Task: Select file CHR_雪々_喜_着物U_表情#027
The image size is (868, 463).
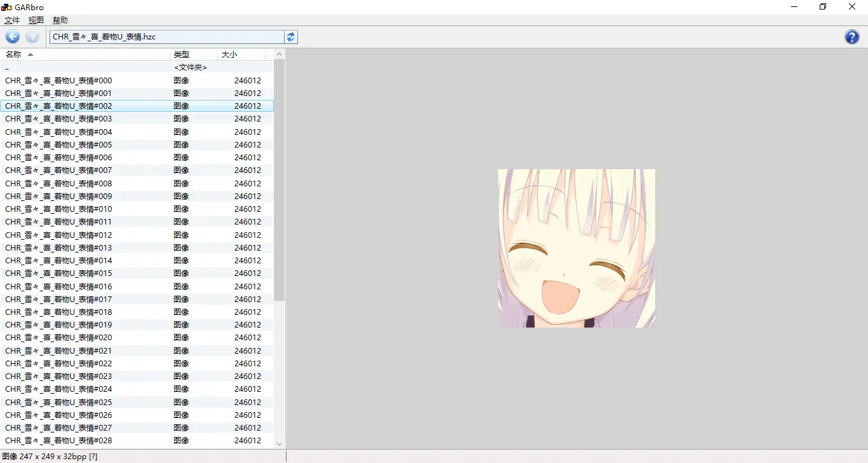Action: [x=137, y=428]
